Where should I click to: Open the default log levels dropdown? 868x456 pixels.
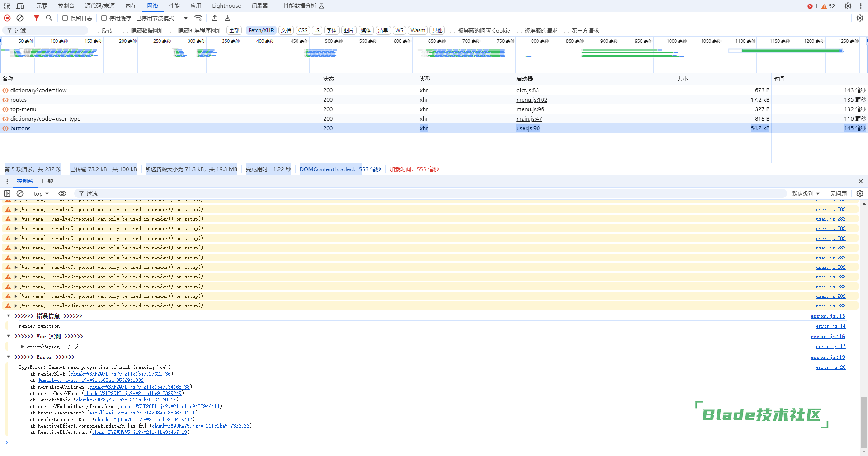point(806,193)
